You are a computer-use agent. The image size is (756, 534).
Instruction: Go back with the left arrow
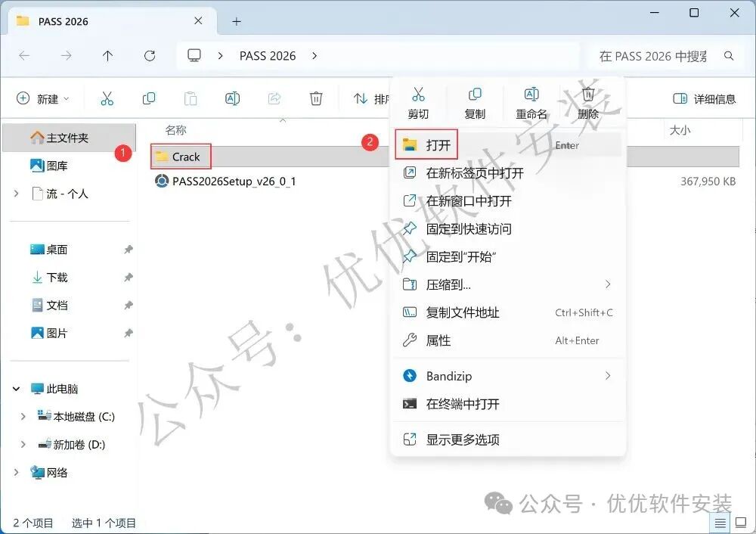[x=24, y=56]
